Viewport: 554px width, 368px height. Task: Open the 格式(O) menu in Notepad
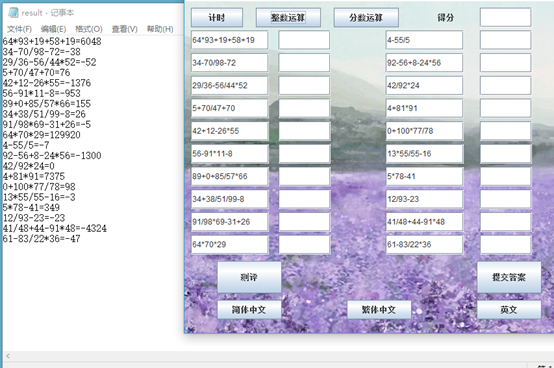point(89,29)
